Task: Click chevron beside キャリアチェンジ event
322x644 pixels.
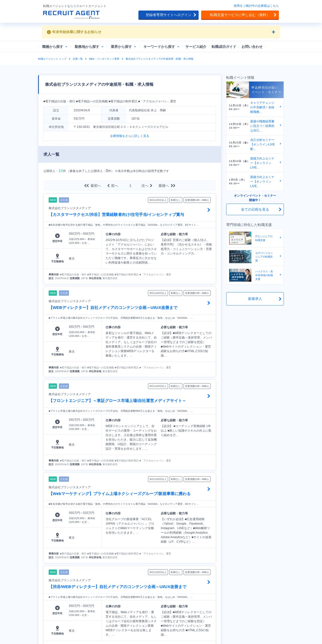Action: [x=280, y=107]
